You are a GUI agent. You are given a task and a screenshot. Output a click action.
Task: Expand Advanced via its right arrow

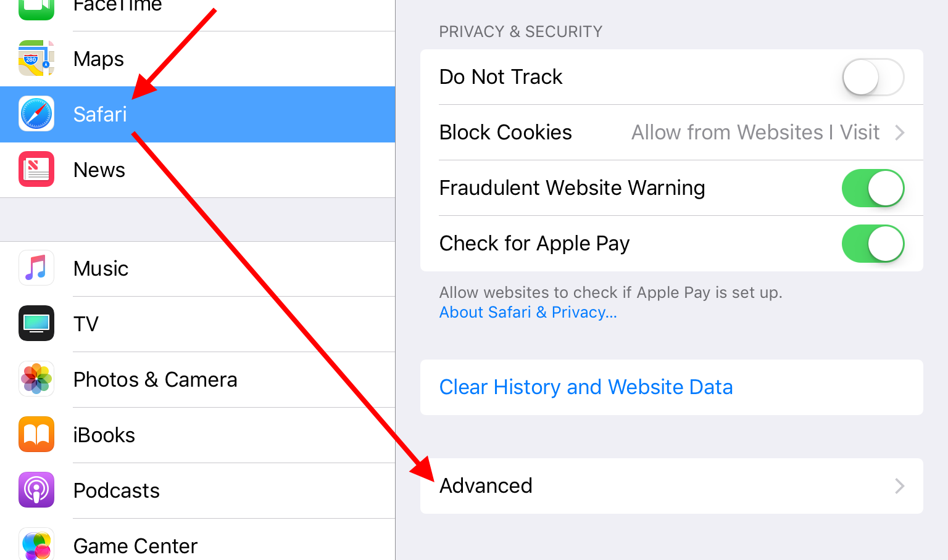900,486
